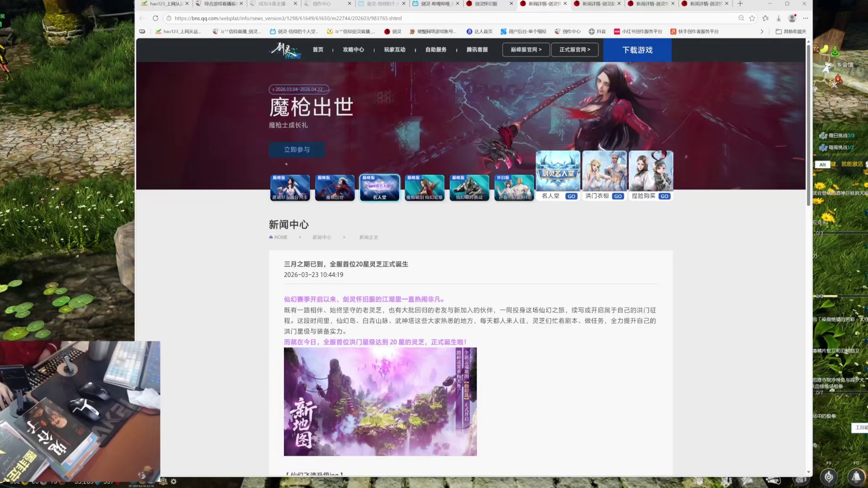Screen dimensions: 868x488
Task: Expand the 巅峰服官网 dropdown button
Action: (x=526, y=50)
